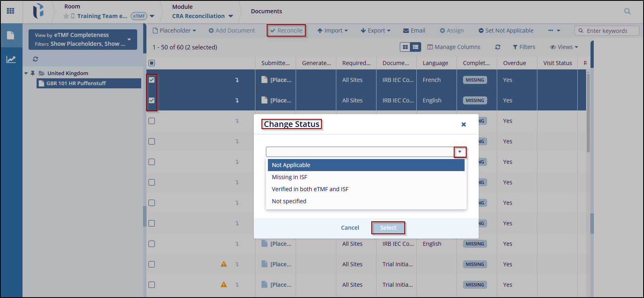The image size is (644, 298).
Task: Uncheck the English placeholder row checkbox
Action: (x=152, y=100)
